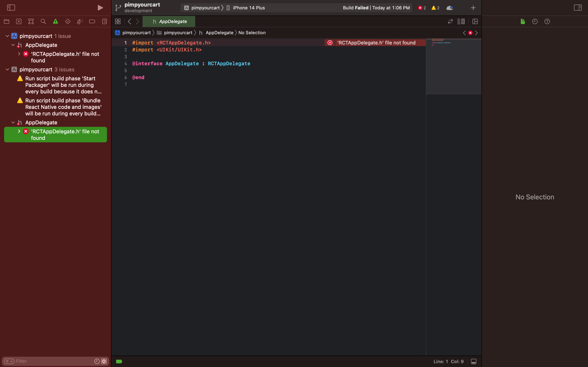
Task: Expand the selected 'RCTAppDelegate.h' file not found error
Action: coord(19,131)
